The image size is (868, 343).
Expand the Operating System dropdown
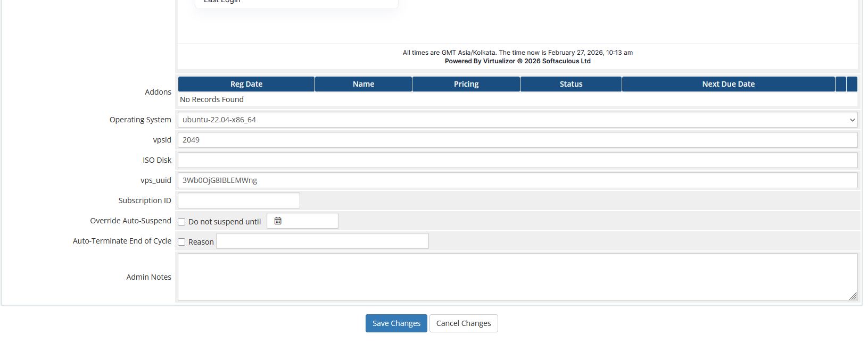click(517, 120)
